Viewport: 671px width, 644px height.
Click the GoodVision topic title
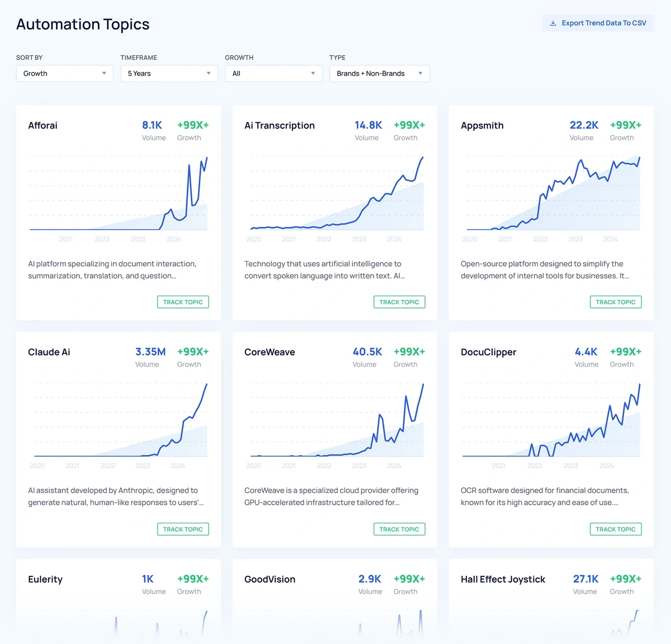270,579
